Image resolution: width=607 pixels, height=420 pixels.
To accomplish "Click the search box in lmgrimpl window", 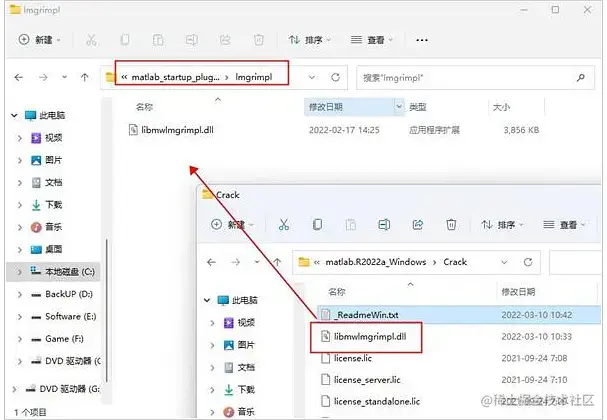I will (x=475, y=78).
